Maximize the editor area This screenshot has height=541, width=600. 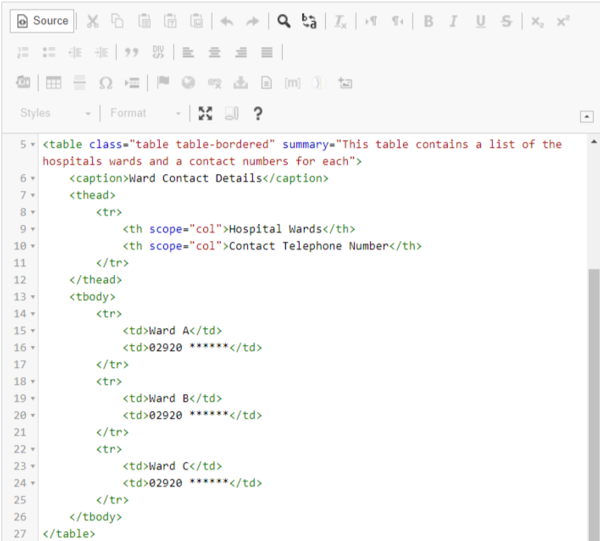pos(205,113)
